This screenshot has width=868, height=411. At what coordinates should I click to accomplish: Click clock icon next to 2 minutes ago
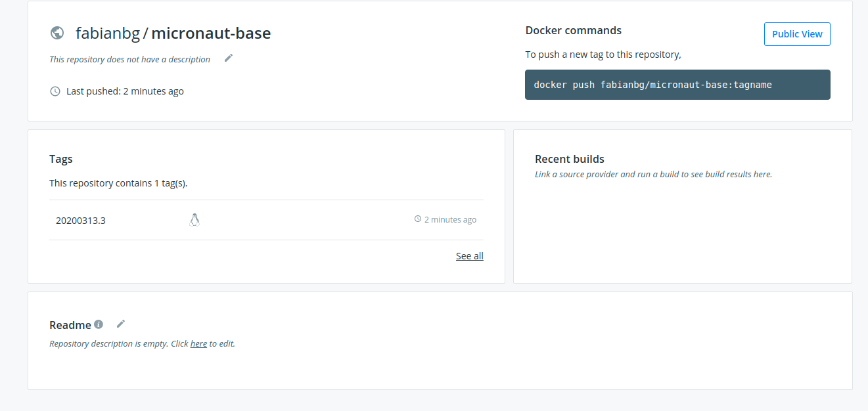(x=417, y=219)
